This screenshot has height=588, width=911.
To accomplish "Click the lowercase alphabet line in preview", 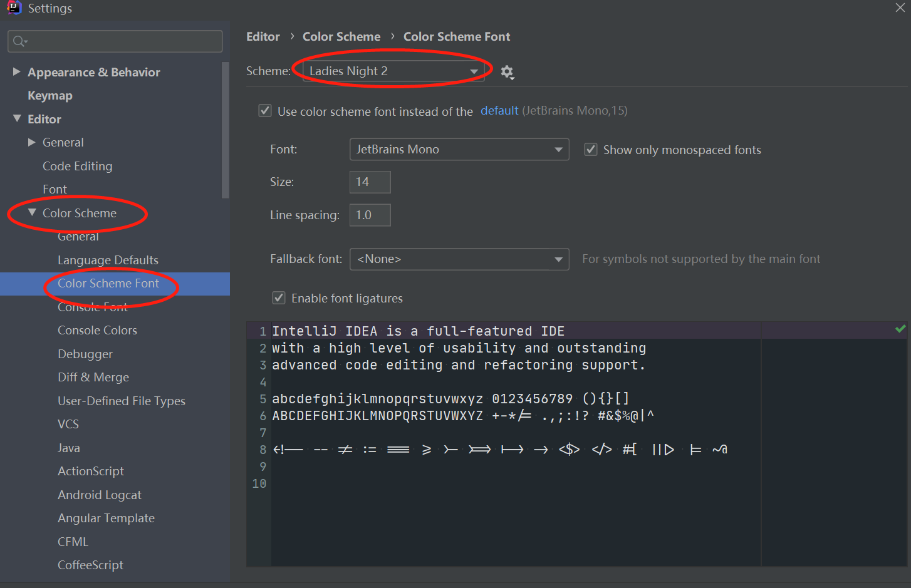I will coord(450,398).
